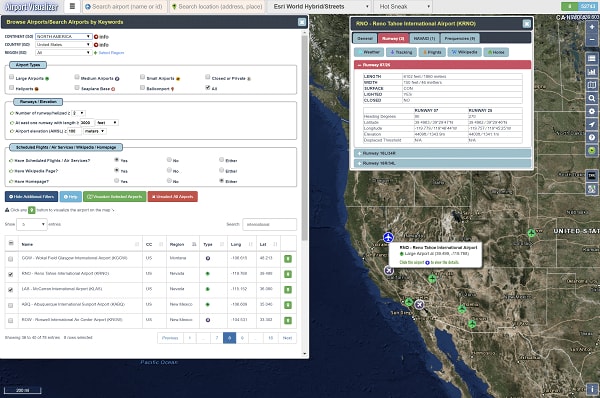Click the settings gear map tool
The width and height of the screenshot is (600, 398).
tap(592, 111)
